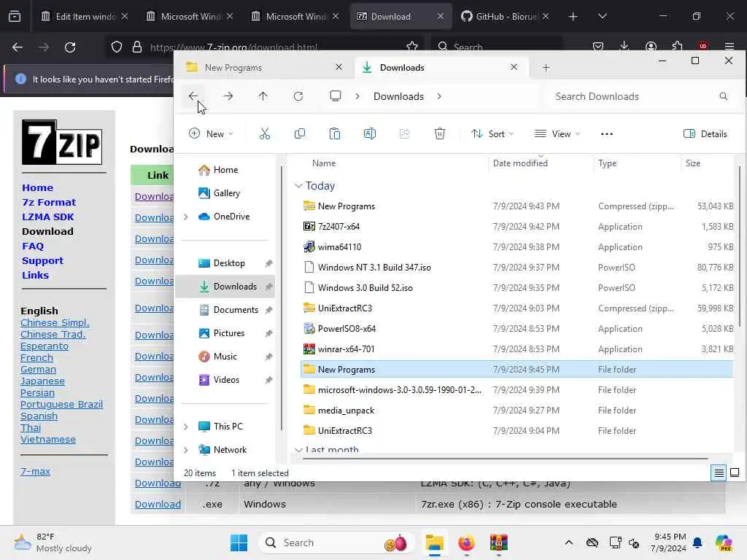This screenshot has width=747, height=560.
Task: Click the This PC monitor icon in address bar
Action: [x=336, y=96]
